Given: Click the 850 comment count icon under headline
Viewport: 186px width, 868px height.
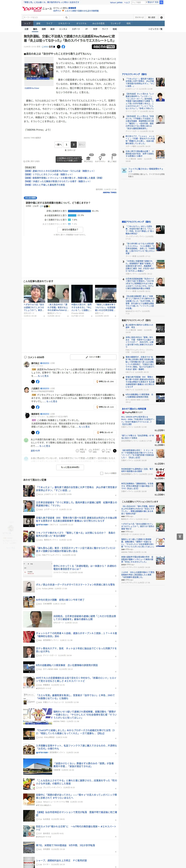Looking at the screenshot, I should pos(45,47).
